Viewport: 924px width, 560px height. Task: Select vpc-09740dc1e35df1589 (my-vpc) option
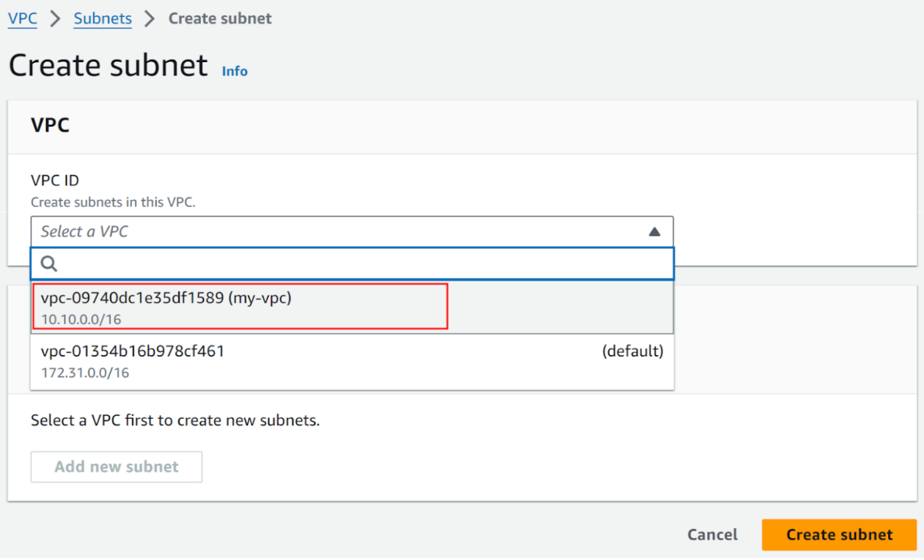point(352,308)
